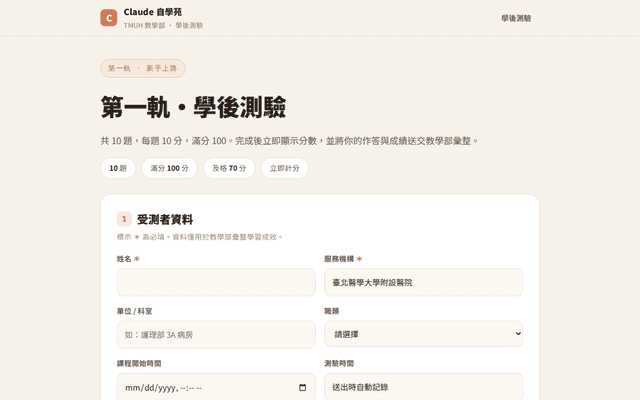640x400 pixels.
Task: Select the 第一軌 · 新手上路 badge
Action: point(143,68)
